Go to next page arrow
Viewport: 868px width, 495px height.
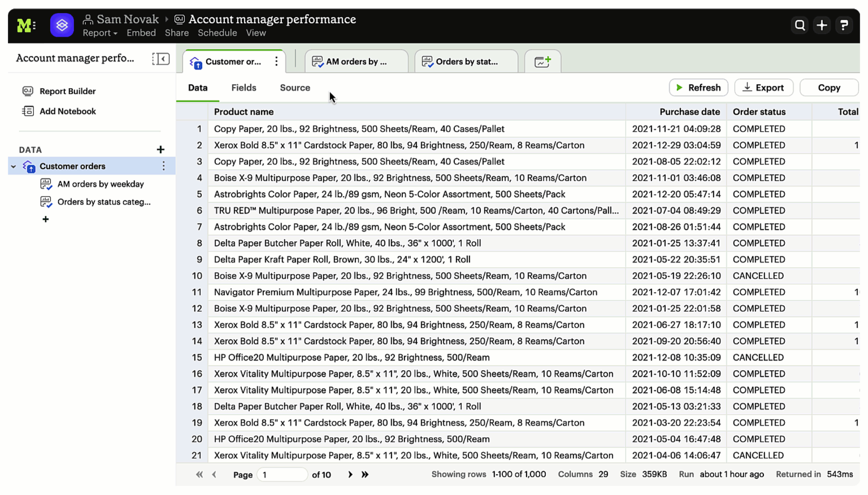[350, 475]
